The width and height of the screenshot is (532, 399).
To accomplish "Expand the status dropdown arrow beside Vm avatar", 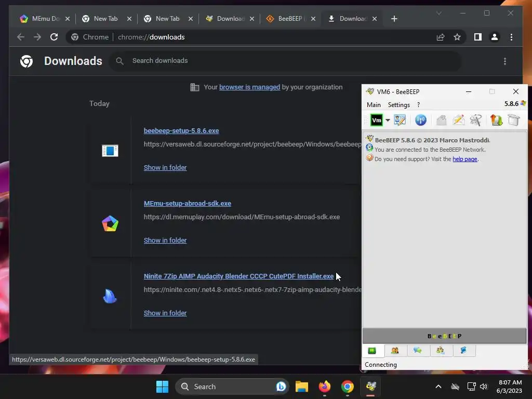I will pos(388,120).
